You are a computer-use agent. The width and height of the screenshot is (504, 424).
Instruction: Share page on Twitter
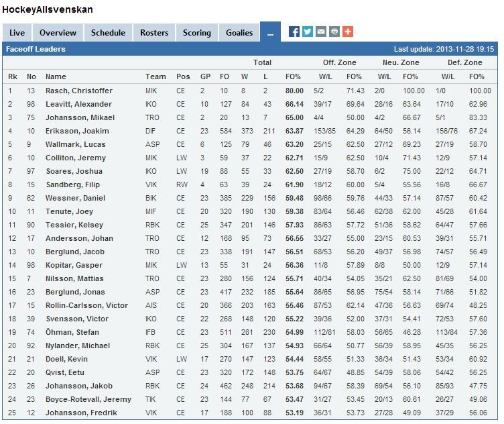[307, 32]
